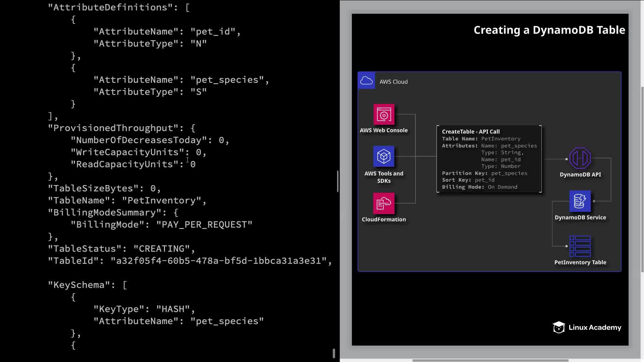The image size is (644, 362).
Task: Click the terminal vertical scrollbar thumb
Action: [x=337, y=181]
